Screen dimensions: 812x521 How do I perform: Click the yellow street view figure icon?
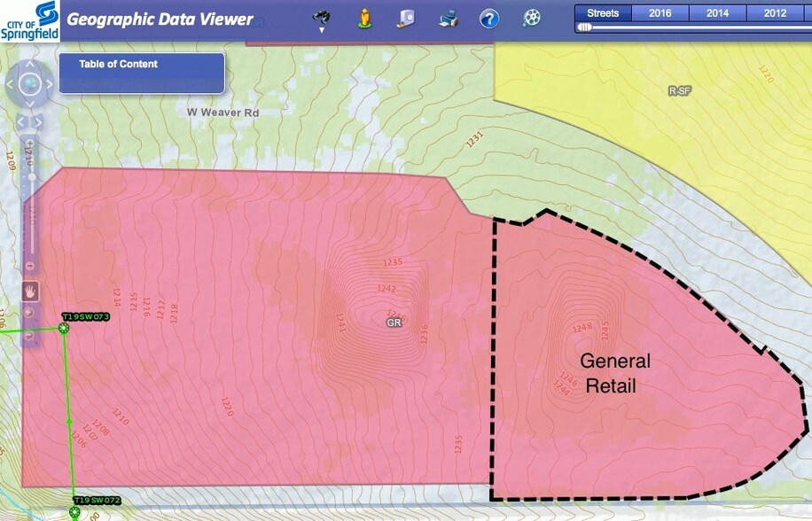coord(364,17)
